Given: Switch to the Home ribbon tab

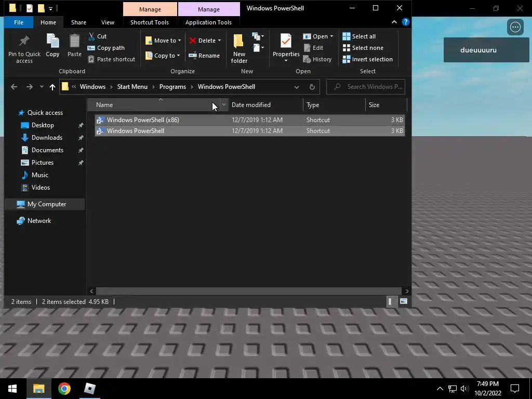Looking at the screenshot, I should (48, 22).
